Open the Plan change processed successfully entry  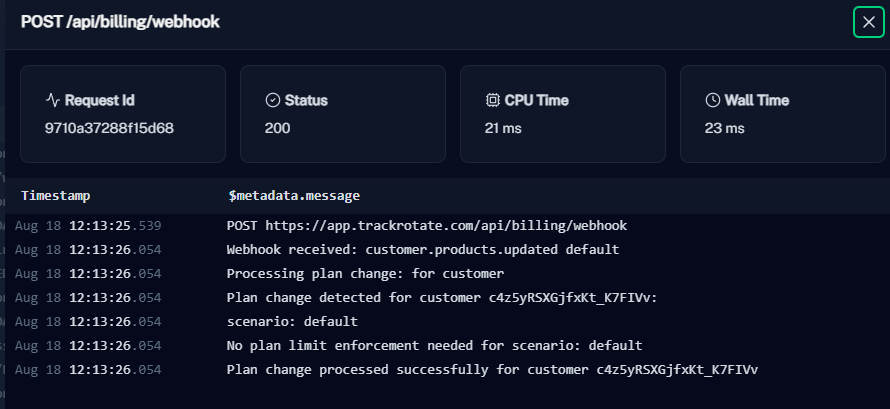492,369
